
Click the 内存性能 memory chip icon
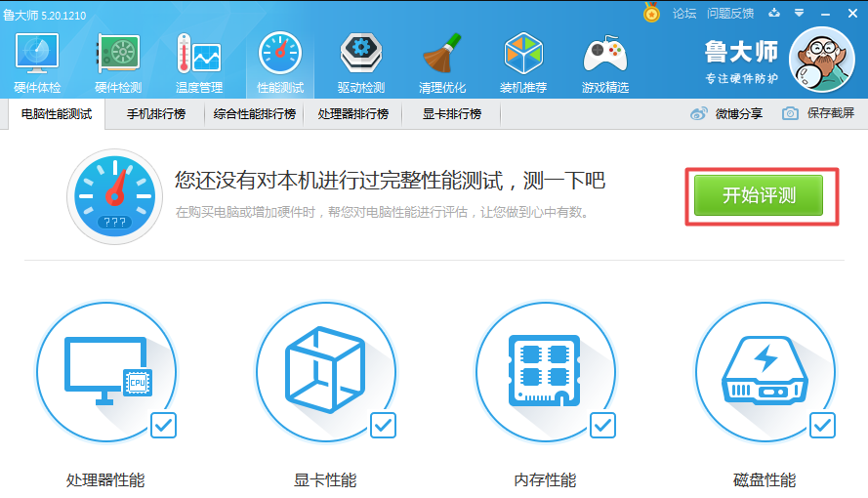click(545, 372)
